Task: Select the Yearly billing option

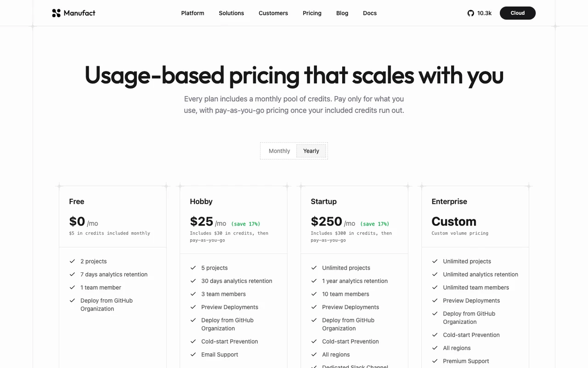Action: pos(311,151)
